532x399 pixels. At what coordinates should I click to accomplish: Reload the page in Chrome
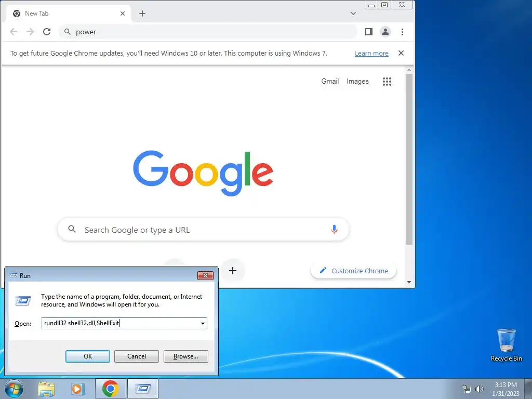pyautogui.click(x=47, y=32)
